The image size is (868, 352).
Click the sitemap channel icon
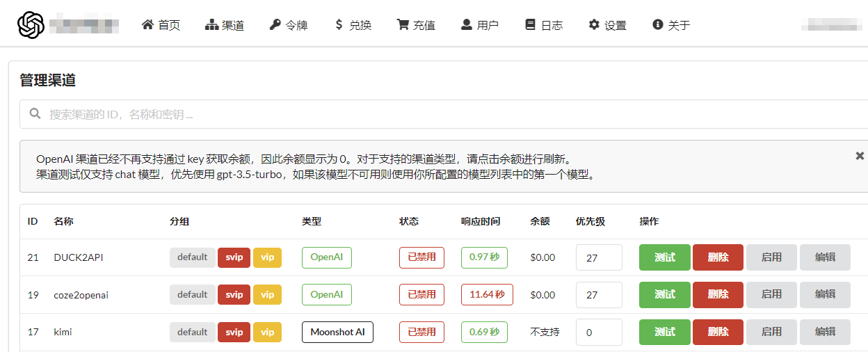point(211,25)
